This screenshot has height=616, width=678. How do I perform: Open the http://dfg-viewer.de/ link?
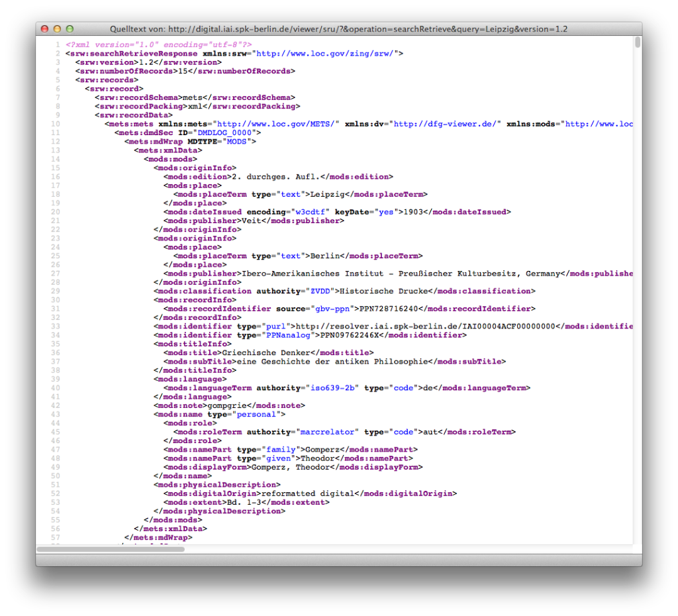click(x=445, y=124)
